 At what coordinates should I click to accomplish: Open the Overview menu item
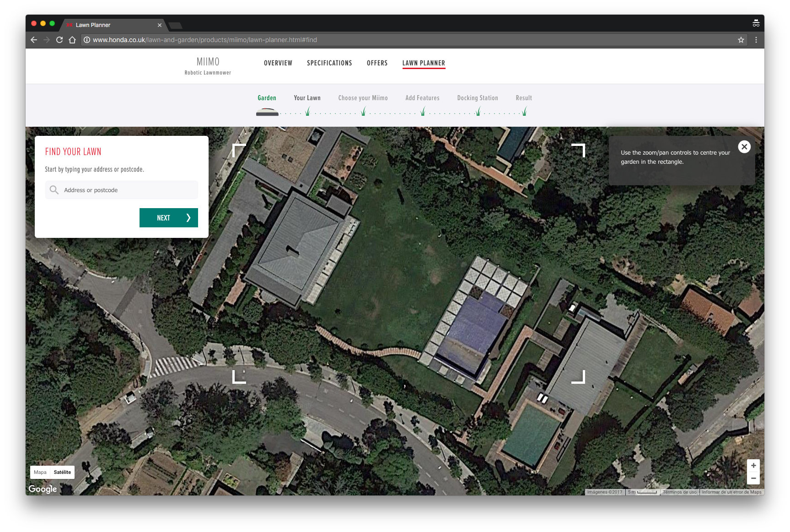tap(278, 63)
